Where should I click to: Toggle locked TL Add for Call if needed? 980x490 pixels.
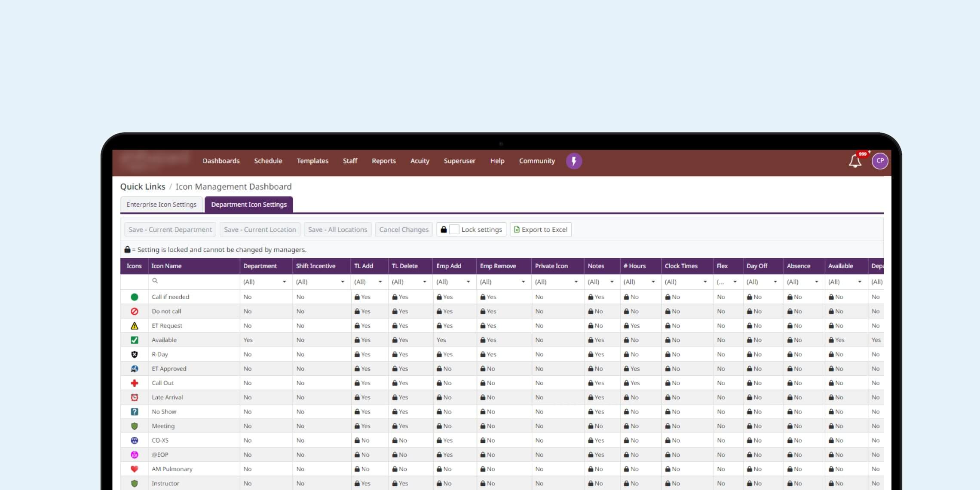[x=362, y=297]
